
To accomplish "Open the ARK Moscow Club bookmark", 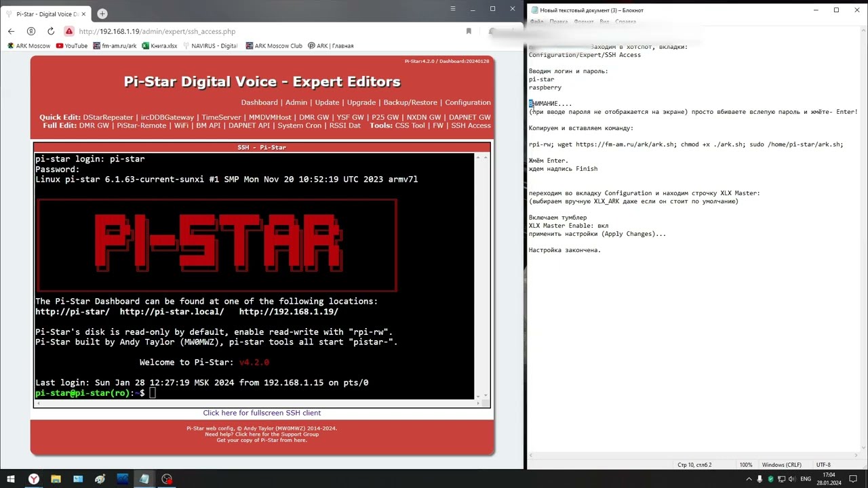I will click(274, 46).
